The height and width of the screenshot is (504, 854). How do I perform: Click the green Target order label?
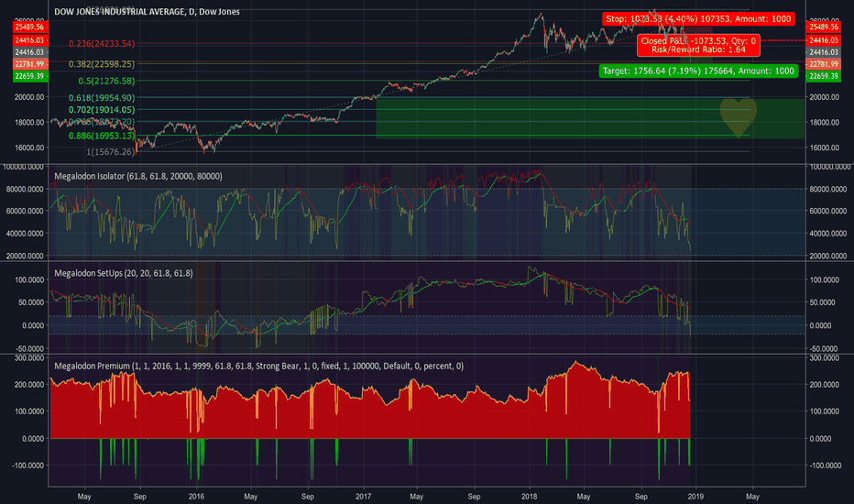(698, 71)
